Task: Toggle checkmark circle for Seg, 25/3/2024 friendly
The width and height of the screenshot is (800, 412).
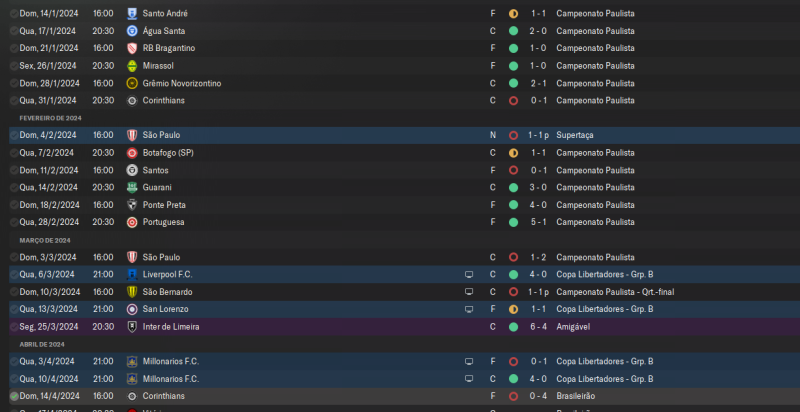Action: pyautogui.click(x=14, y=326)
